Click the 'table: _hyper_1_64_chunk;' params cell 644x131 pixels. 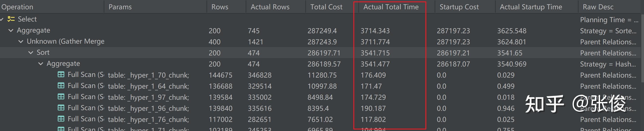pos(149,86)
